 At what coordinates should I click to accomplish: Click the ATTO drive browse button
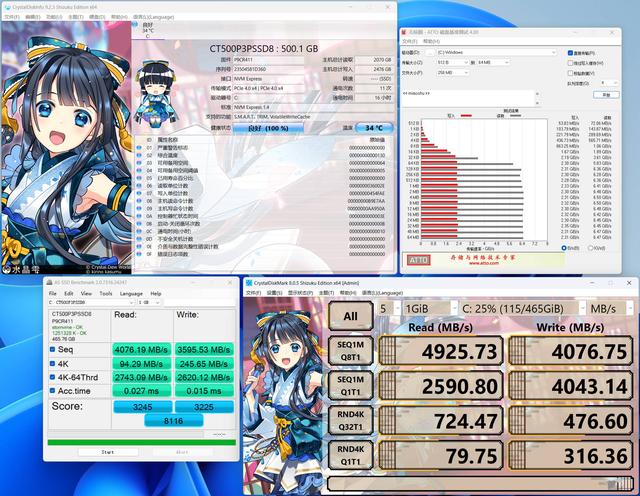[430, 53]
